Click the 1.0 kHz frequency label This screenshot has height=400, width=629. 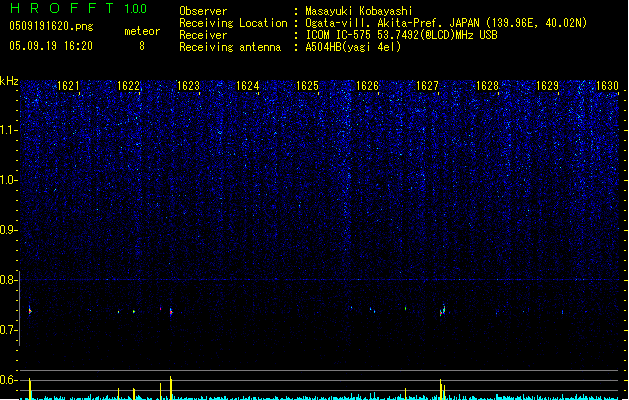pos(9,180)
